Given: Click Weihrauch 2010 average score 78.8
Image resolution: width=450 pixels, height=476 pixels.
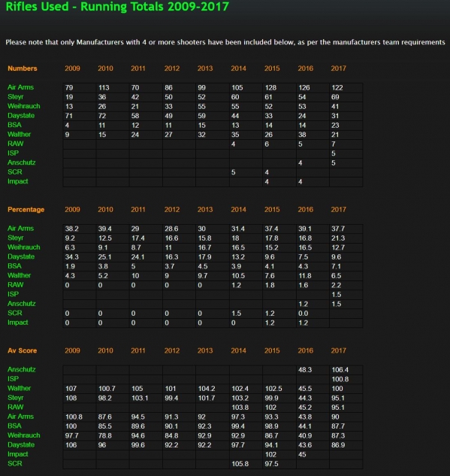Looking at the screenshot, I should click(x=105, y=436).
